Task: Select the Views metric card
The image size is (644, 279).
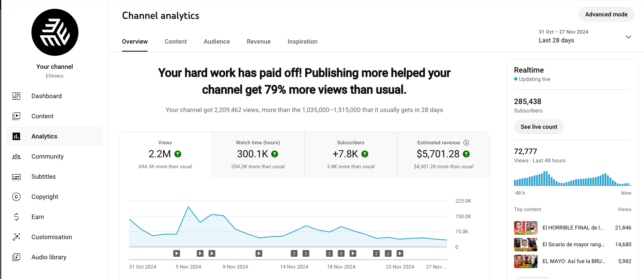Action: click(165, 154)
